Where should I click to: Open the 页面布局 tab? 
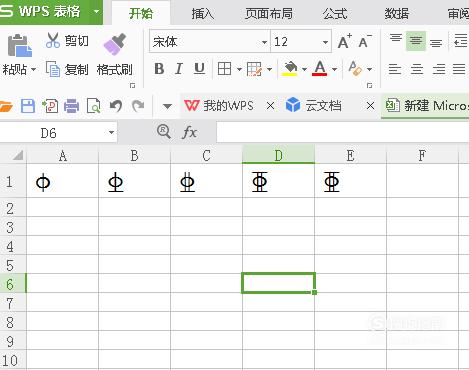269,13
